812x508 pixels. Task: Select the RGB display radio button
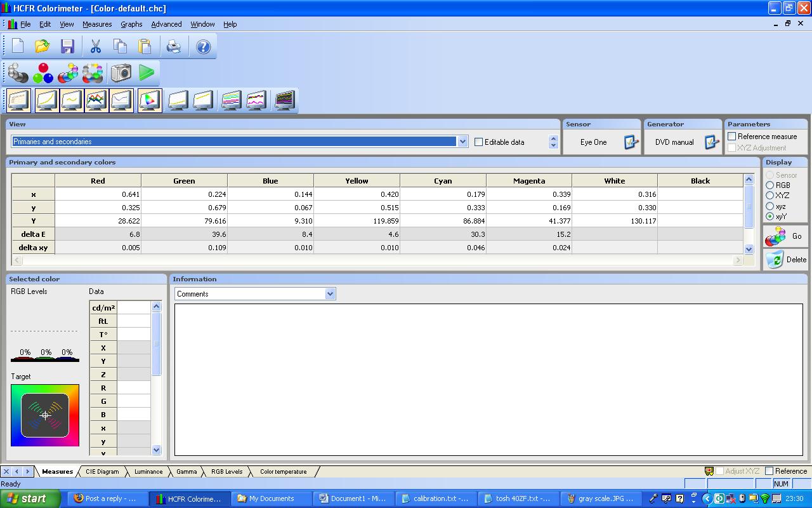(770, 185)
